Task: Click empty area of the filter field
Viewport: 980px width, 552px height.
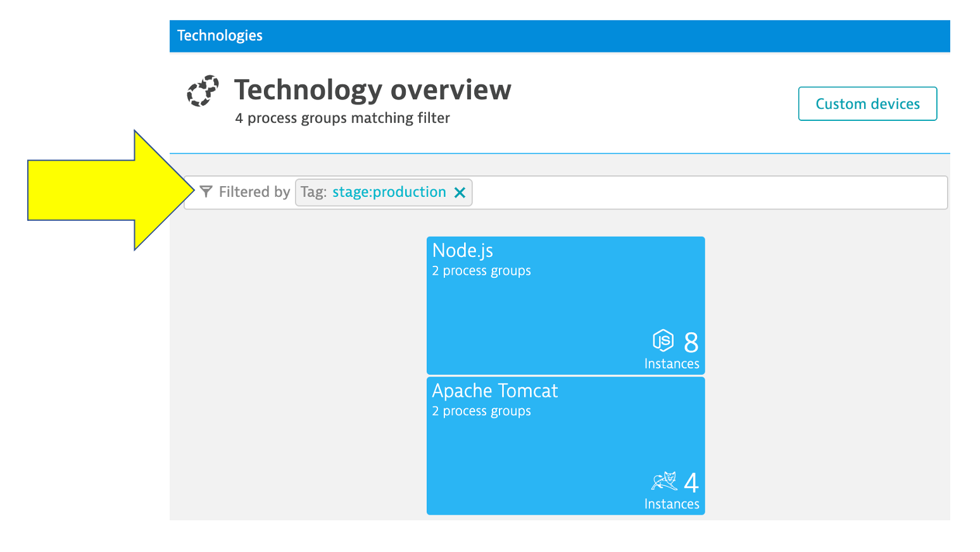Action: tap(696, 192)
